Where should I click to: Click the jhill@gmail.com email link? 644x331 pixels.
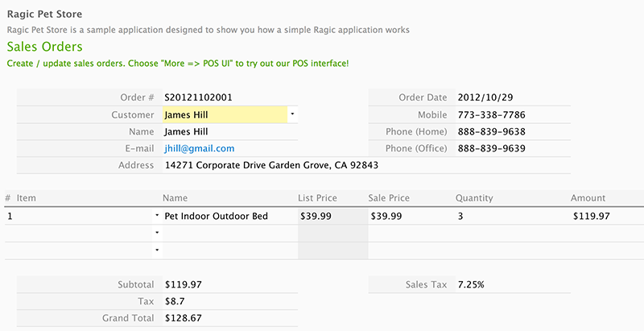(x=199, y=148)
